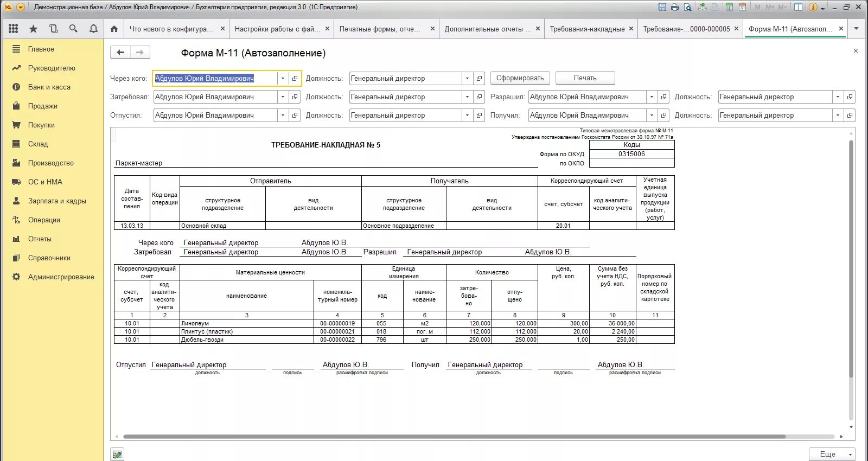Select the 'Дюбель-гвозди' cell
The image size is (868, 461).
tap(247, 340)
